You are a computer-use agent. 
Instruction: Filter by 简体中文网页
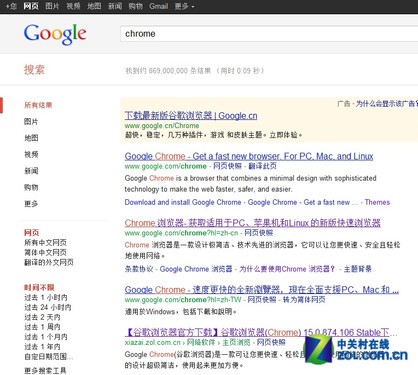coord(45,252)
